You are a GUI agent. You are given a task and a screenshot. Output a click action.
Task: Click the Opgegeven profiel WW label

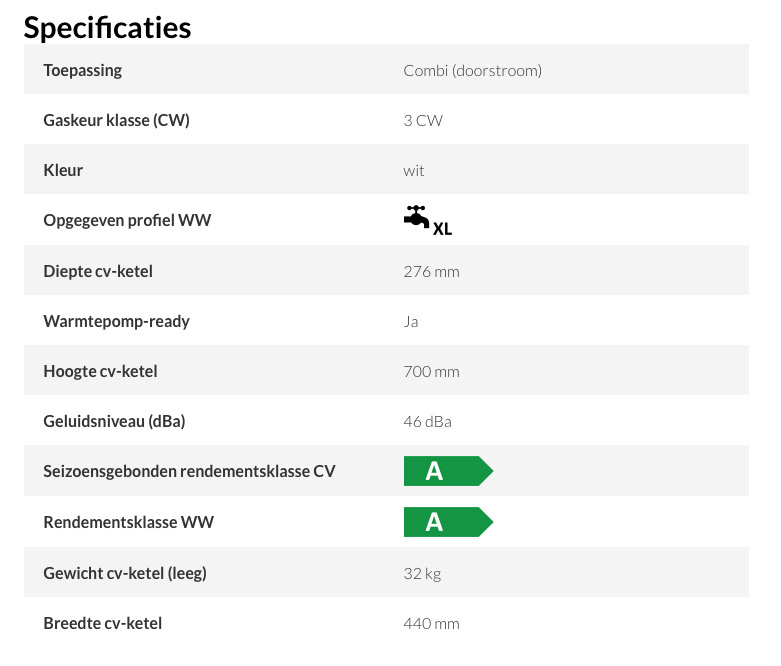127,220
